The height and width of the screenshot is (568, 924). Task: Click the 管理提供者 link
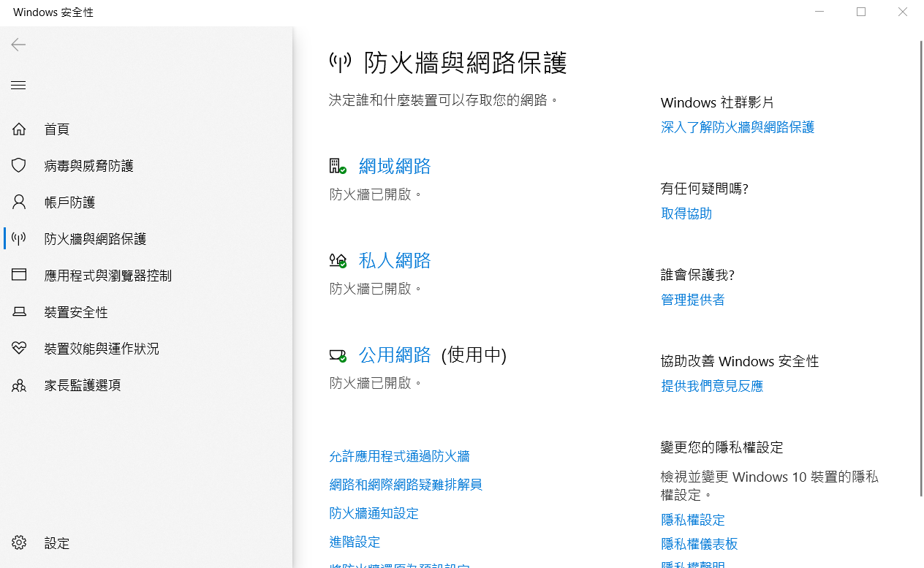[693, 300]
